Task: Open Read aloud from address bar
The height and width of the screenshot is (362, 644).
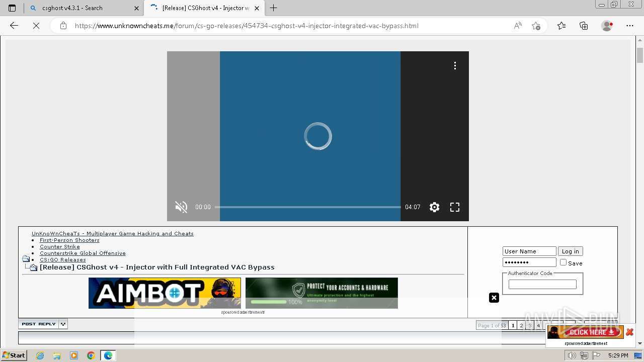Action: [518, 26]
